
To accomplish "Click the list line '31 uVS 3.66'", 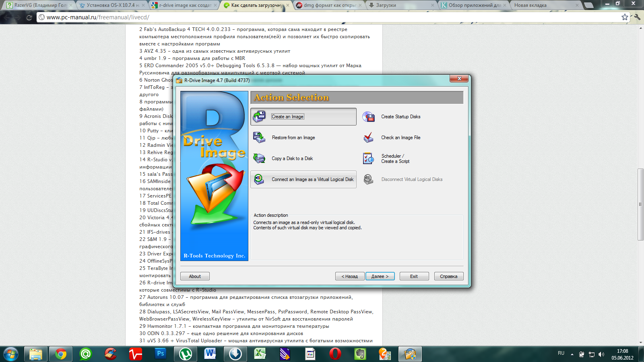I will (256, 341).
